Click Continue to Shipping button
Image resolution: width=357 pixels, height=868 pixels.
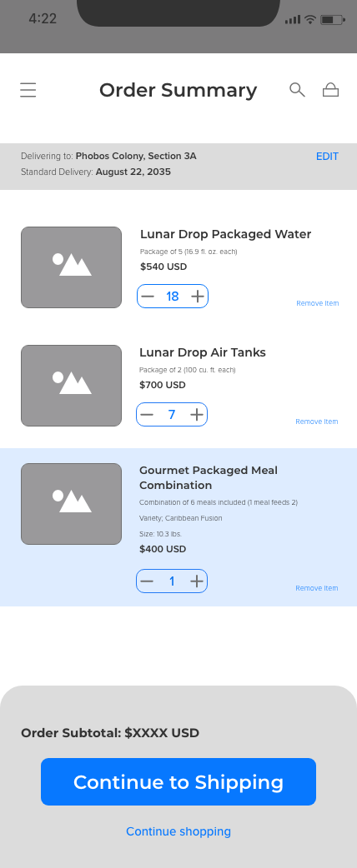click(178, 781)
